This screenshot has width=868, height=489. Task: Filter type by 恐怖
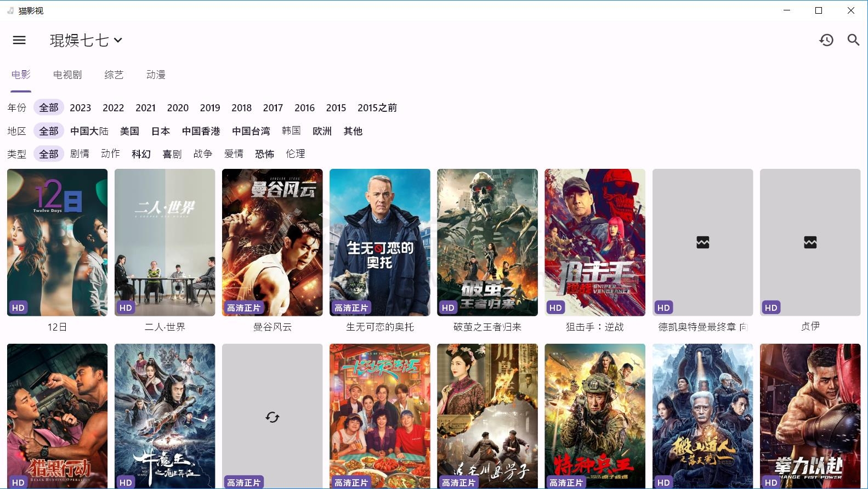point(265,154)
